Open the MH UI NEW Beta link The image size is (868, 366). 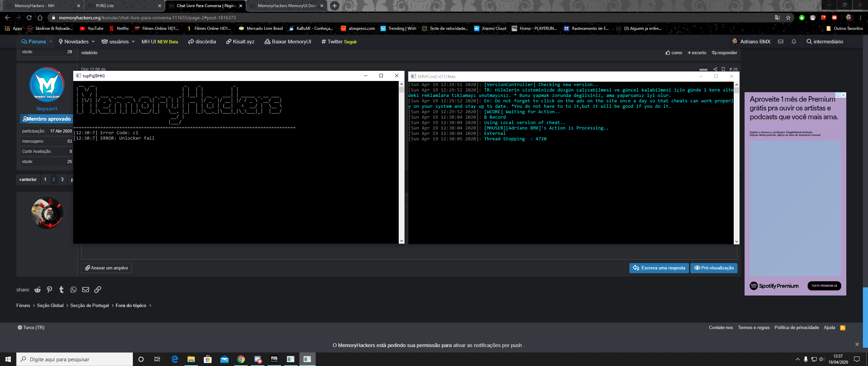(x=160, y=42)
